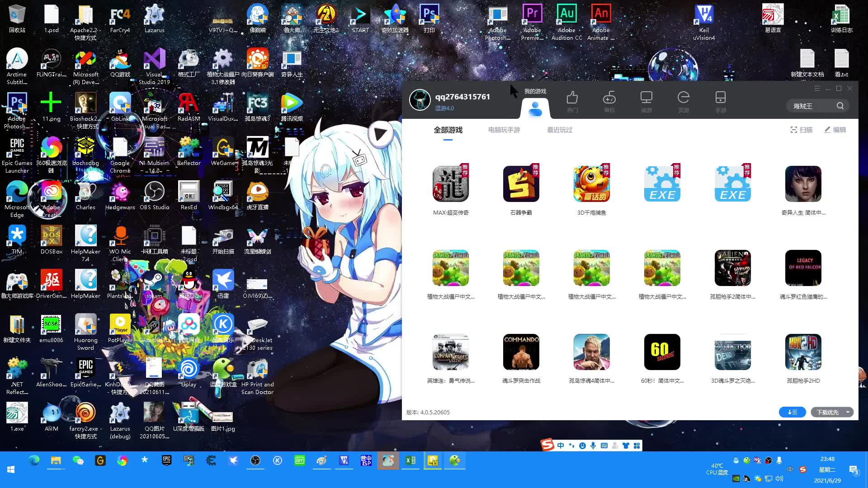Select the Adobe Audition CC desktop icon

566,23
